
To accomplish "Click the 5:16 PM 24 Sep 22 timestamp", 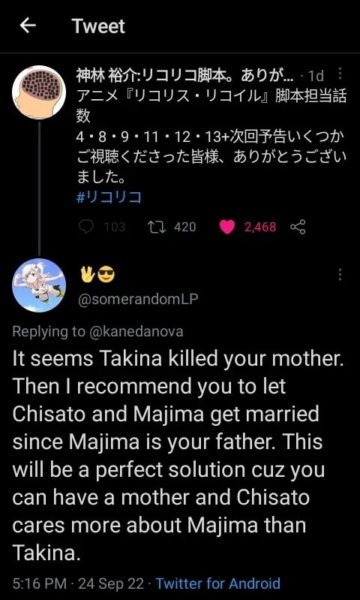I will click(78, 584).
